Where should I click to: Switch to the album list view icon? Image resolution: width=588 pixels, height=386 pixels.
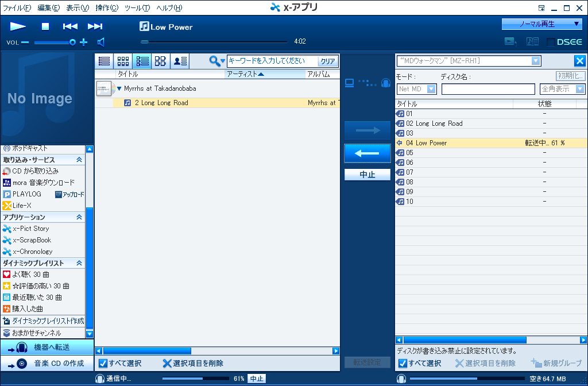(142, 61)
